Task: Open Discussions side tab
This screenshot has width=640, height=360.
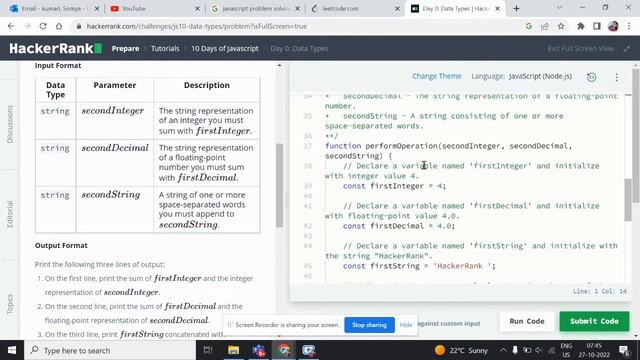Action: 10,124
